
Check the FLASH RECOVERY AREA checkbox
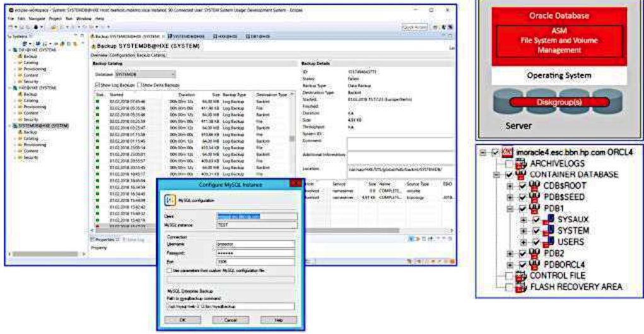509,287
